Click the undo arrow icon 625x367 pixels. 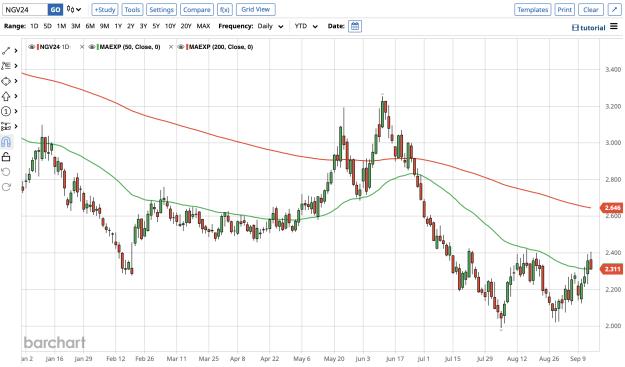click(6, 172)
